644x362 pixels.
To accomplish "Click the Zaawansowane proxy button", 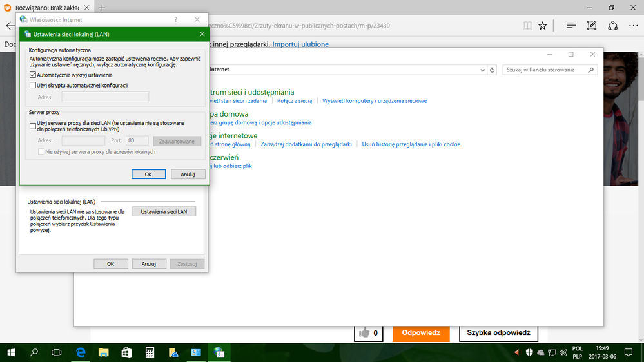I will pyautogui.click(x=177, y=141).
